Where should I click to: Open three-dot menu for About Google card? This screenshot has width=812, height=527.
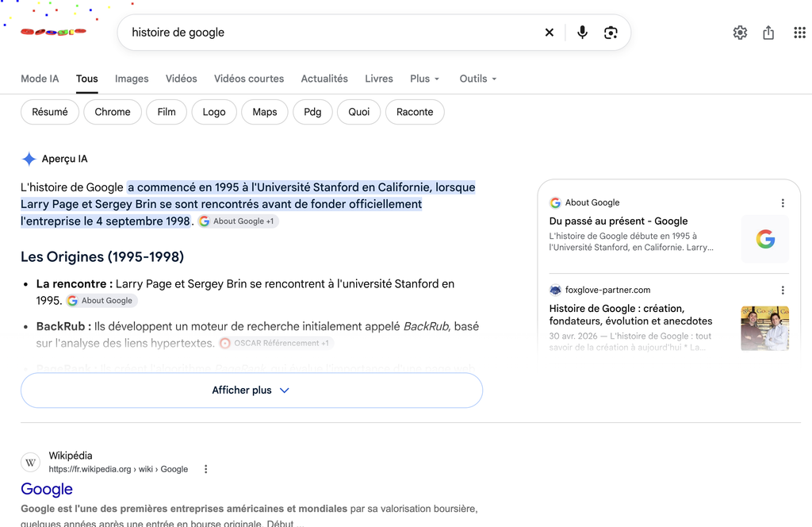(783, 203)
